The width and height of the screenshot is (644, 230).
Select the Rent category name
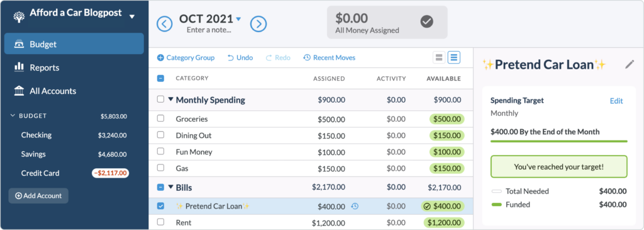184,222
